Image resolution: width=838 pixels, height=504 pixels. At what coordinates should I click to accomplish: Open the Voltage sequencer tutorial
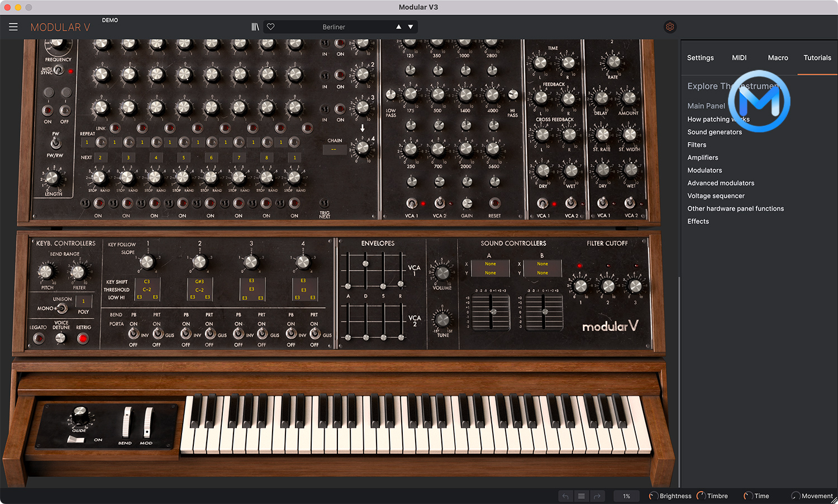point(716,196)
